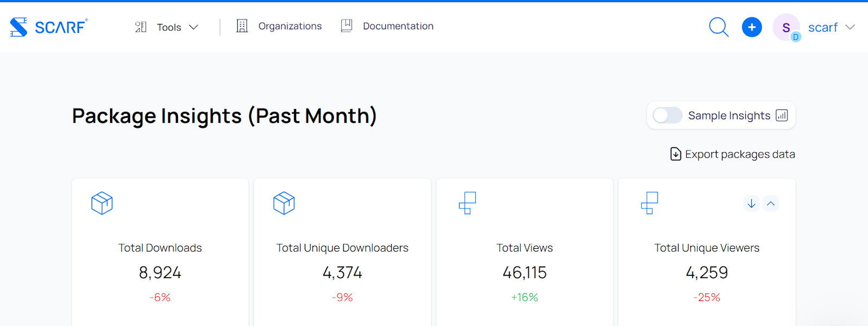868x326 pixels.
Task: Open the search magnifier icon
Action: coord(719,27)
